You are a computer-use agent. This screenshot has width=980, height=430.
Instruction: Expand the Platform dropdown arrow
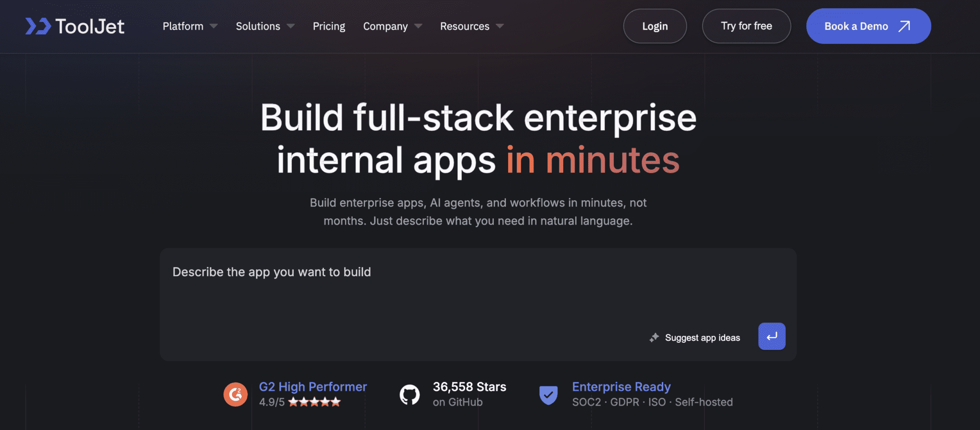tap(214, 26)
